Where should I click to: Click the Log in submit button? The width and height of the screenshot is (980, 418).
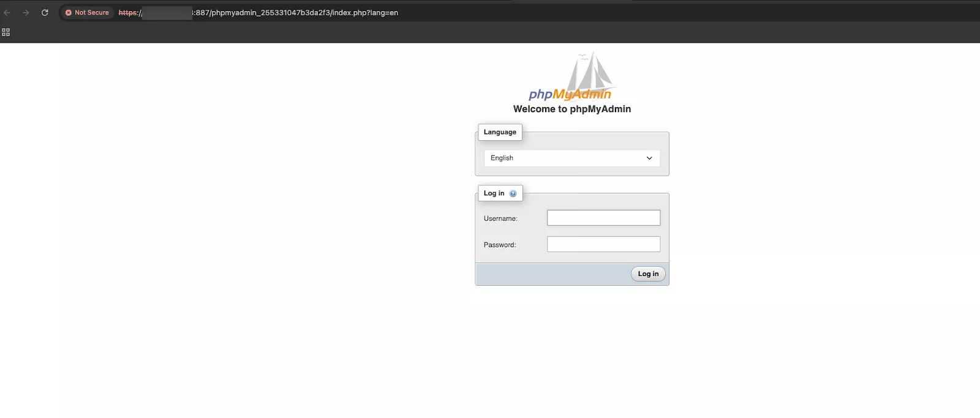(648, 274)
